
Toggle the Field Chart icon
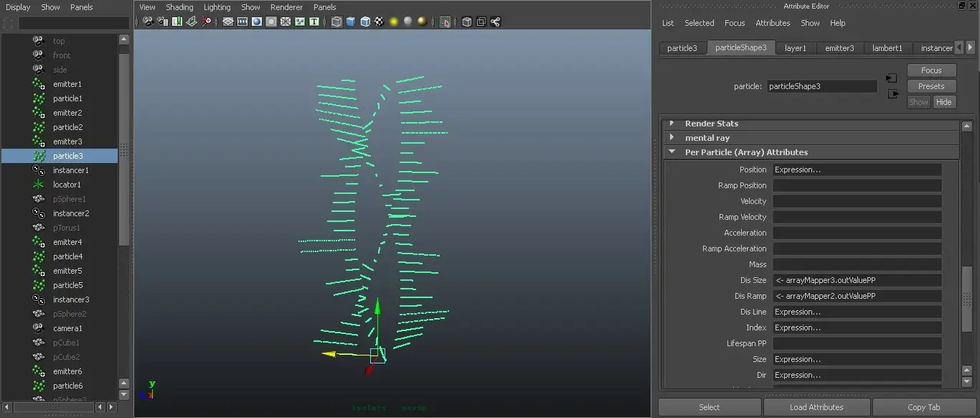pos(286,22)
